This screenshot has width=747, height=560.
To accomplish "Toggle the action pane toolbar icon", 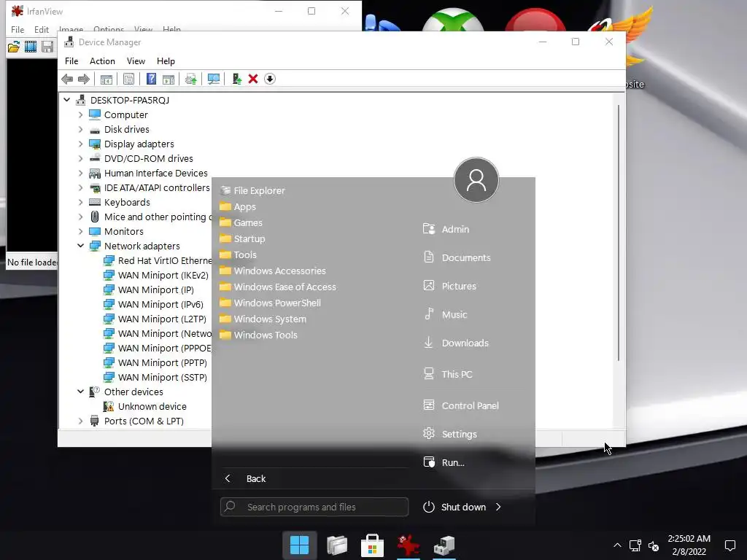I will point(169,79).
